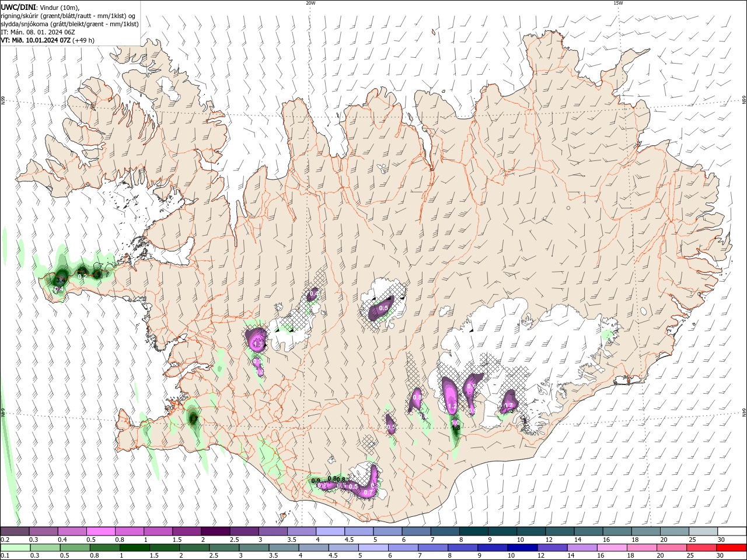The width and height of the screenshot is (747, 560).
Task: Click the dark teal 8–9 upper-row swatch
Action: point(473,531)
